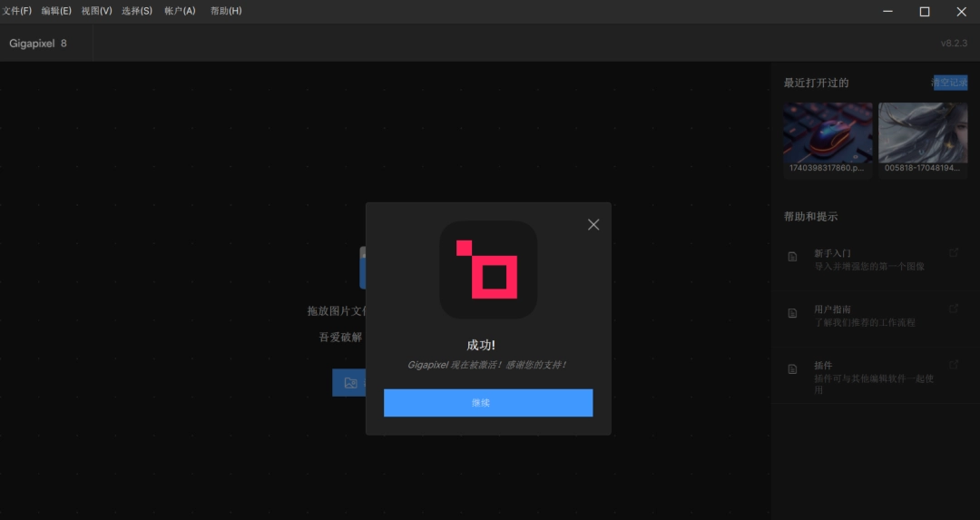Click the 1740398317860.p... file name
The image size is (980, 520).
[x=827, y=168]
